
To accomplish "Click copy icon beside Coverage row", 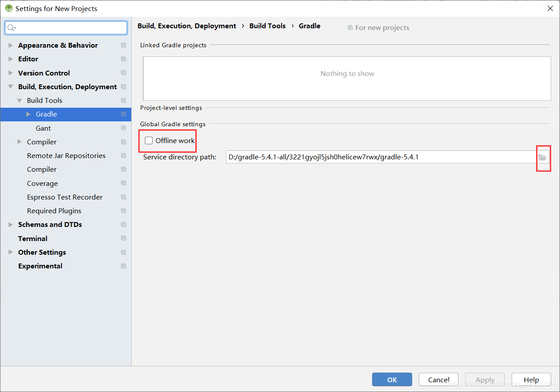I will tap(123, 183).
